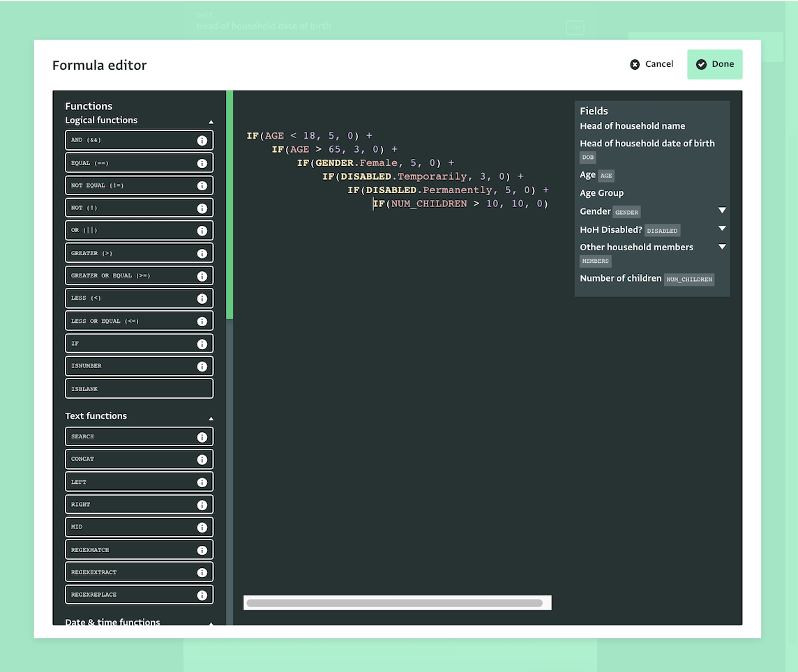
Task: Select the NUM_CHILDREN field token
Action: point(688,280)
